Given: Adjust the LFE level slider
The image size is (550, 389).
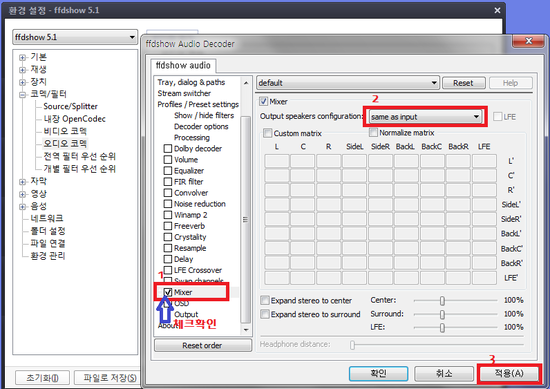Looking at the screenshot, I should click(x=442, y=328).
